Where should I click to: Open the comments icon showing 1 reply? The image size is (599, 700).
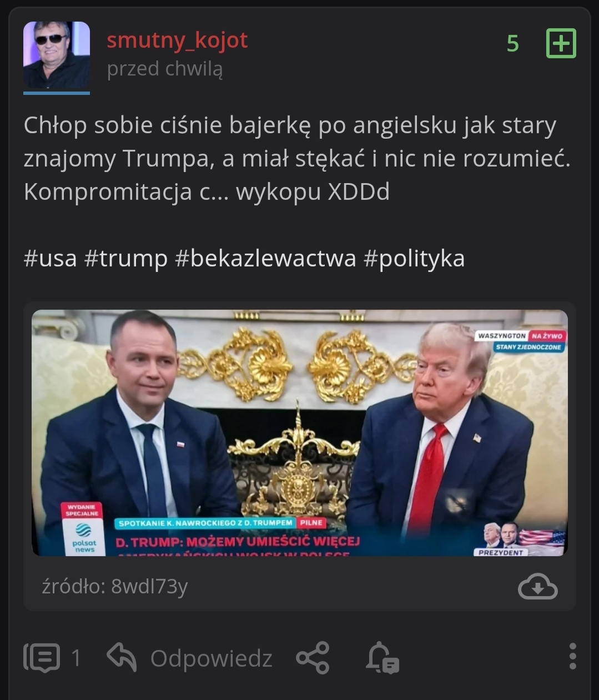click(42, 658)
